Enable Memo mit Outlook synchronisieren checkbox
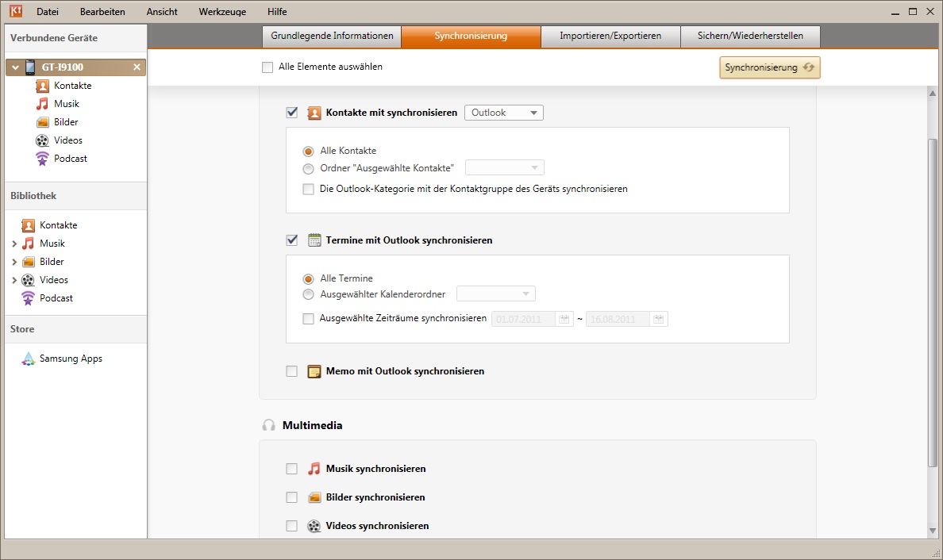The height and width of the screenshot is (560, 943). pyautogui.click(x=291, y=371)
